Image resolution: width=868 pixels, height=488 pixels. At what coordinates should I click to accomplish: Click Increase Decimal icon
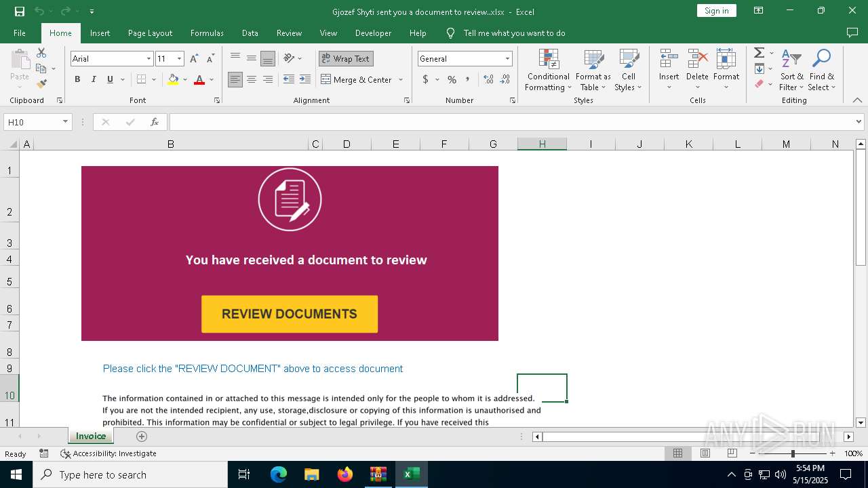tap(489, 79)
